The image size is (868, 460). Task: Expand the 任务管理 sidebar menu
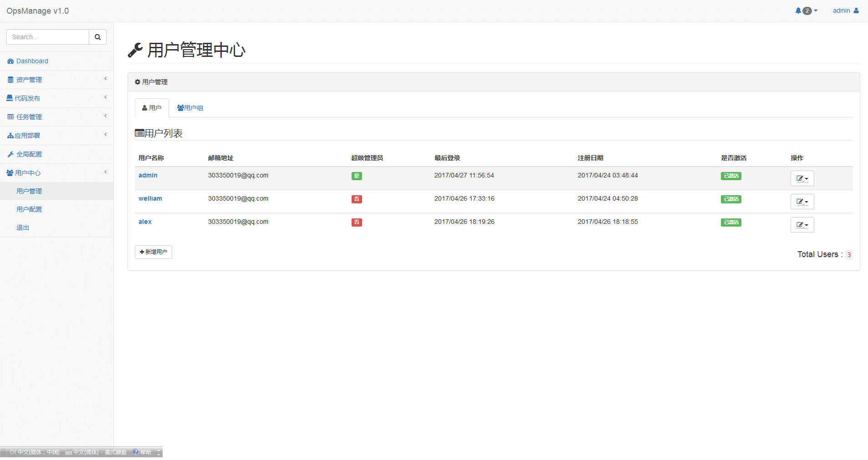click(x=56, y=117)
